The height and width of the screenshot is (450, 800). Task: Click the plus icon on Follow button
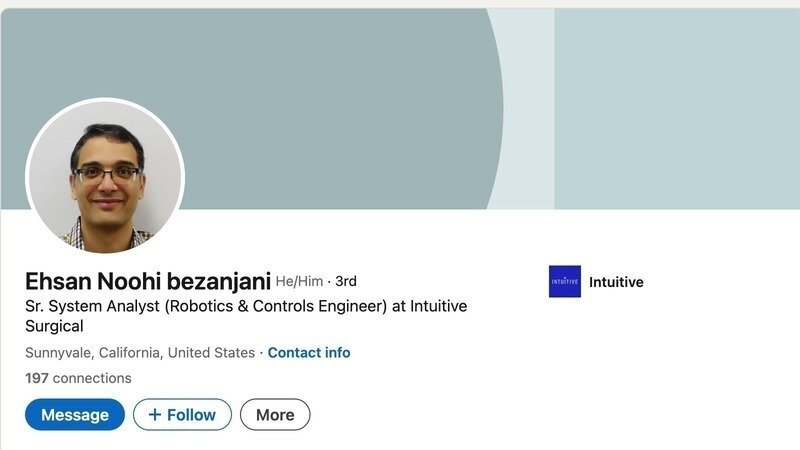pos(153,415)
